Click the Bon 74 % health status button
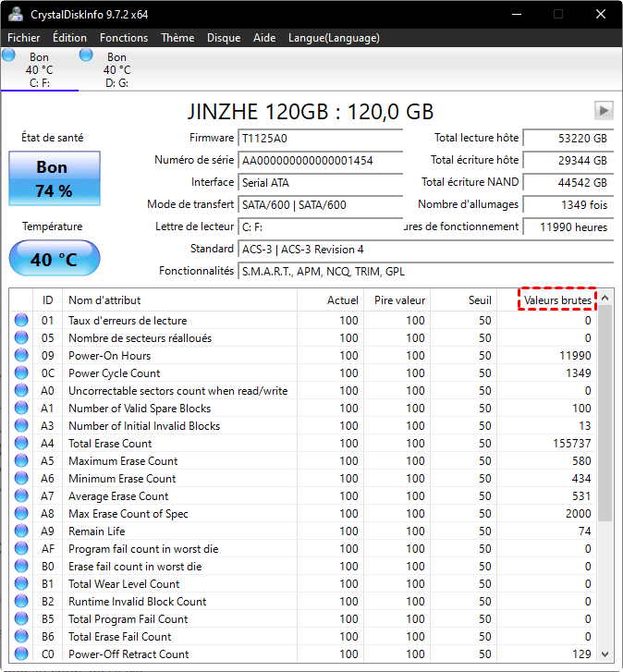Viewport: 623px width, 672px height. (55, 178)
